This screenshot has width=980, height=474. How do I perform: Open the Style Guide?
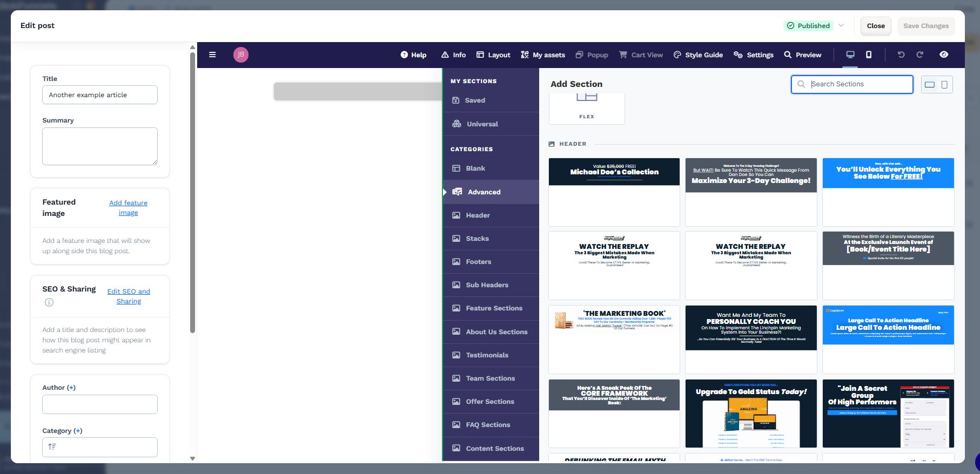(698, 55)
